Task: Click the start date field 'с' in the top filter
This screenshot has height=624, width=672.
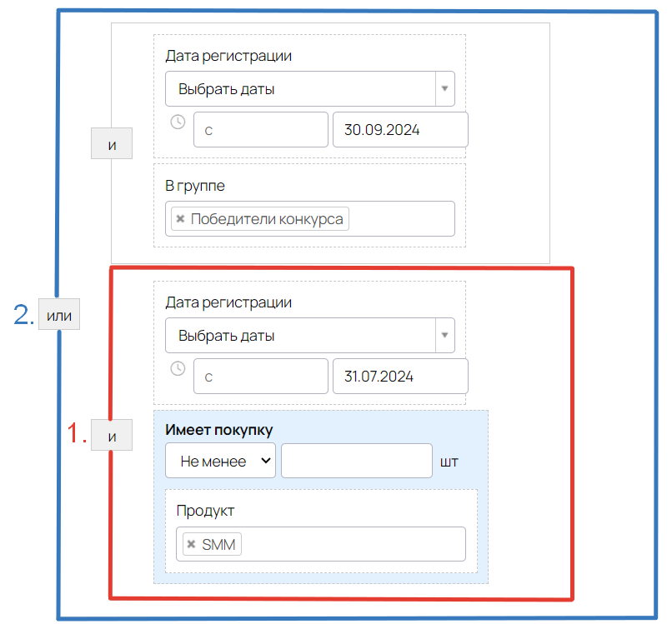Action: (261, 130)
